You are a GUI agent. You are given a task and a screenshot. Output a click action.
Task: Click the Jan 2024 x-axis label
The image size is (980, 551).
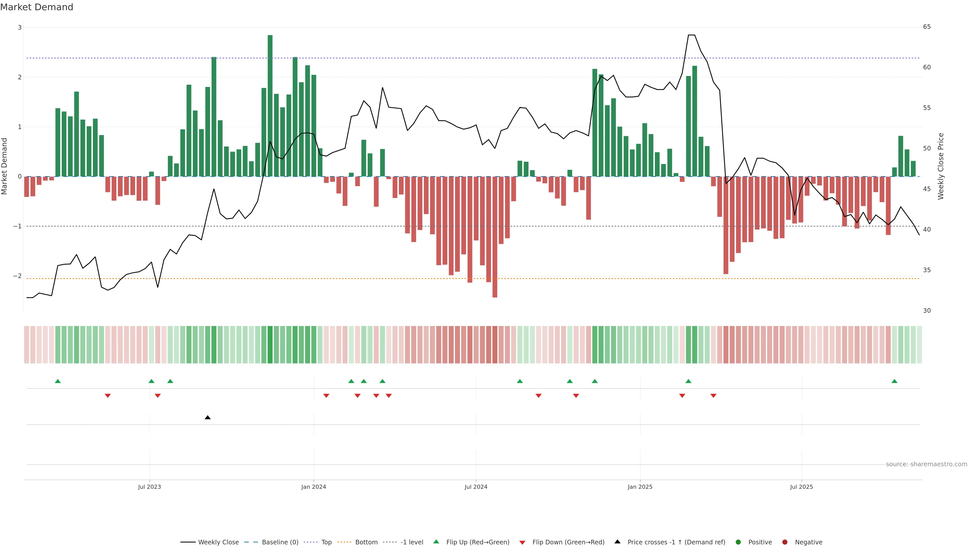click(313, 487)
